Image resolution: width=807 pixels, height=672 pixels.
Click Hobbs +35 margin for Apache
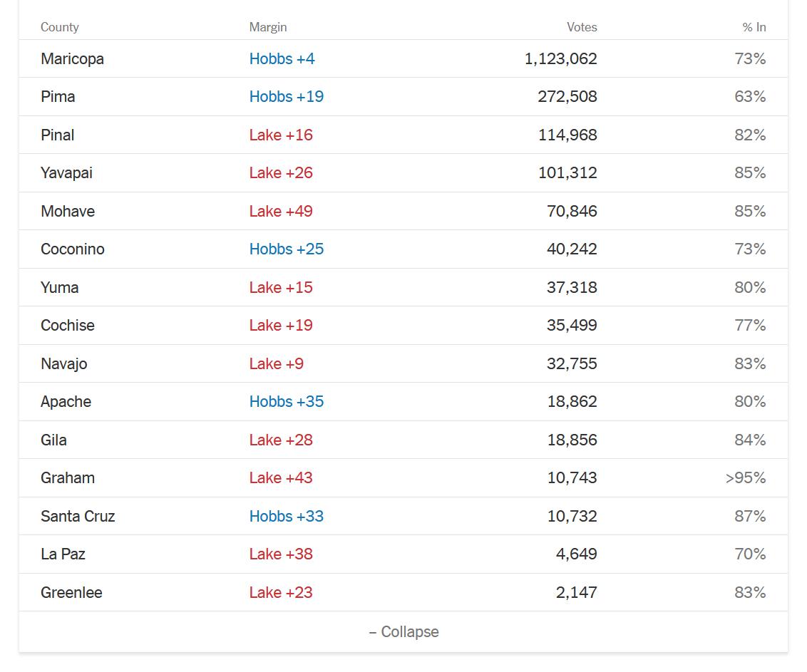(x=286, y=402)
